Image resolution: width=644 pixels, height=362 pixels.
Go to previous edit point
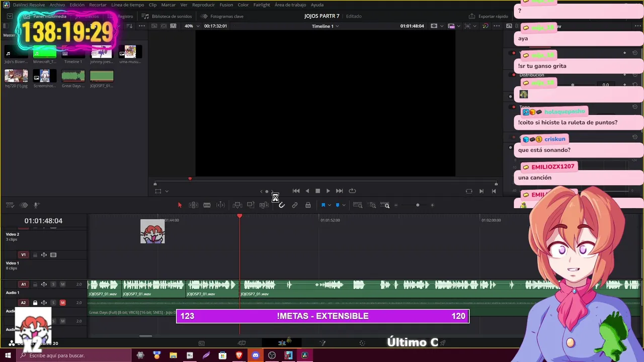[494, 191]
